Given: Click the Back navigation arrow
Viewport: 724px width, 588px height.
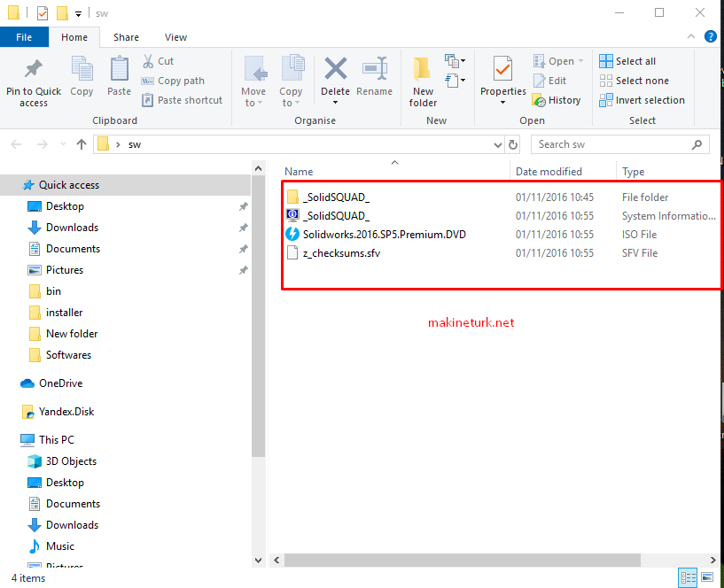Looking at the screenshot, I should 16,144.
